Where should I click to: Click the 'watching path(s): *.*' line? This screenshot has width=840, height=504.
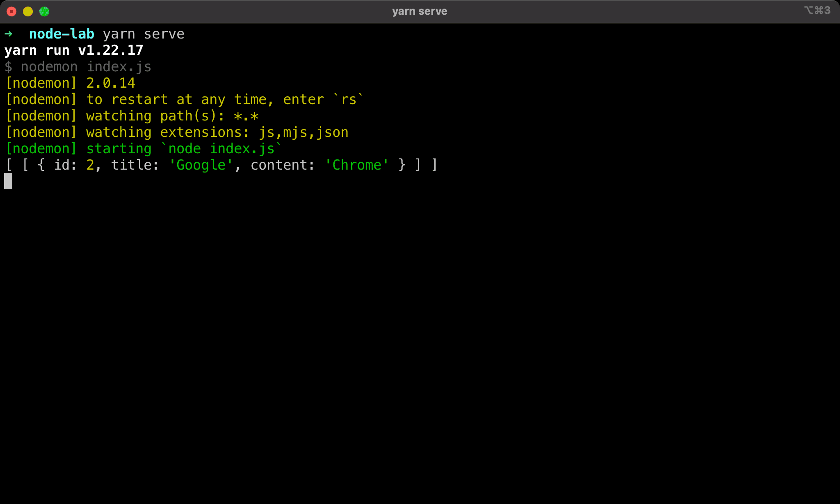[x=132, y=116]
